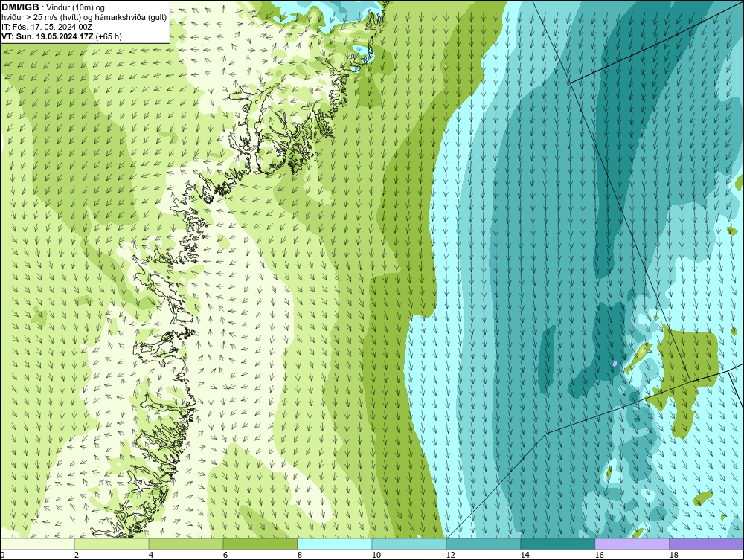The width and height of the screenshot is (744, 560).
Task: Click the scale label '2'
Action: tap(77, 555)
